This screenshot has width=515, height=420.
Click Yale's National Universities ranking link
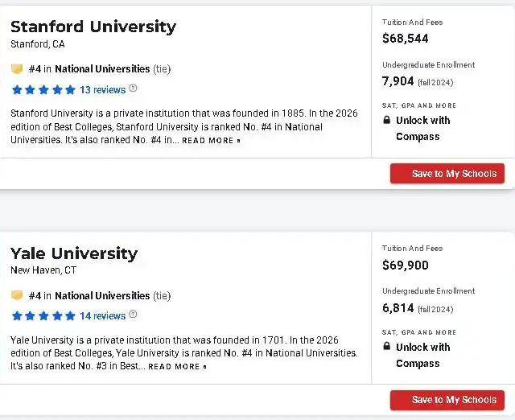[102, 295]
